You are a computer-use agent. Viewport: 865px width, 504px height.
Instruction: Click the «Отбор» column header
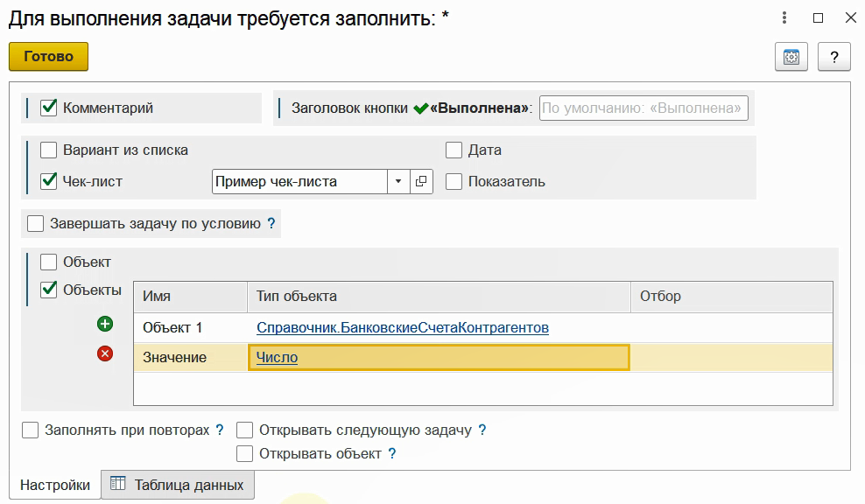[731, 297]
